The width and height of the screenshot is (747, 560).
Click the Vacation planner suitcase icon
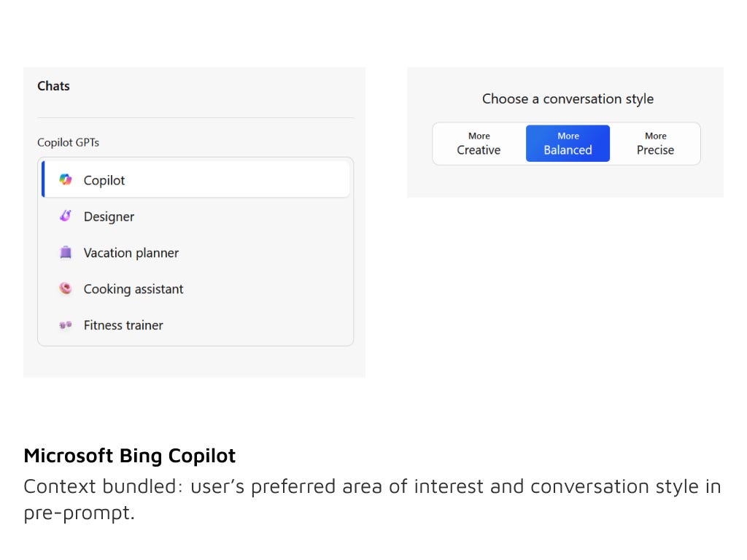(66, 253)
